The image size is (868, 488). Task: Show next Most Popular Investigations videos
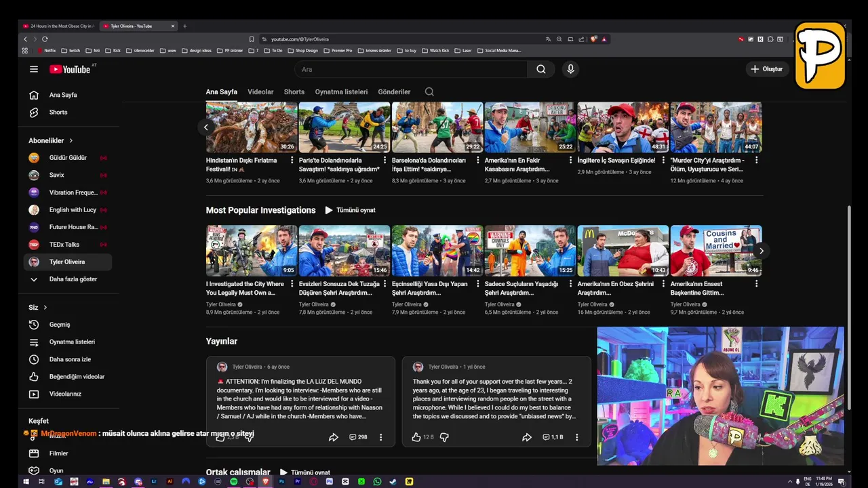pos(761,251)
